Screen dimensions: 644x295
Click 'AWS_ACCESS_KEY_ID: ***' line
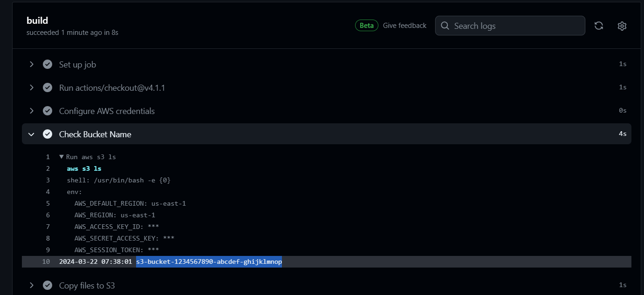116,227
